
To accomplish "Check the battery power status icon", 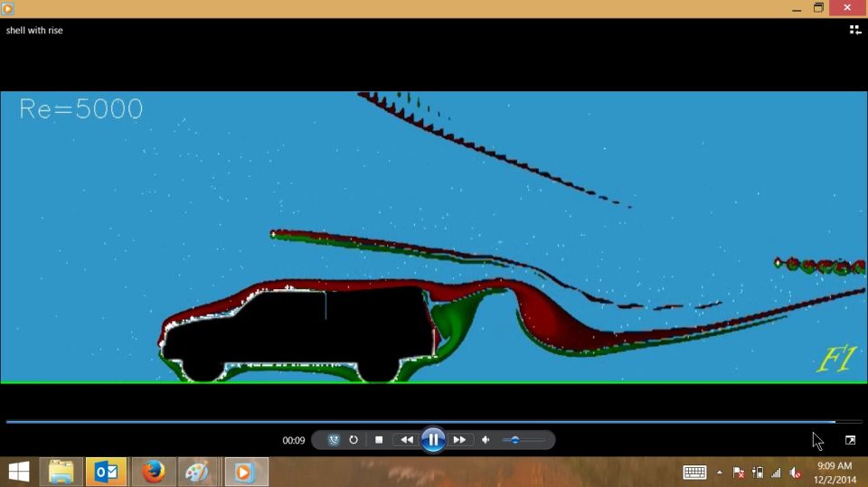I will [x=758, y=472].
